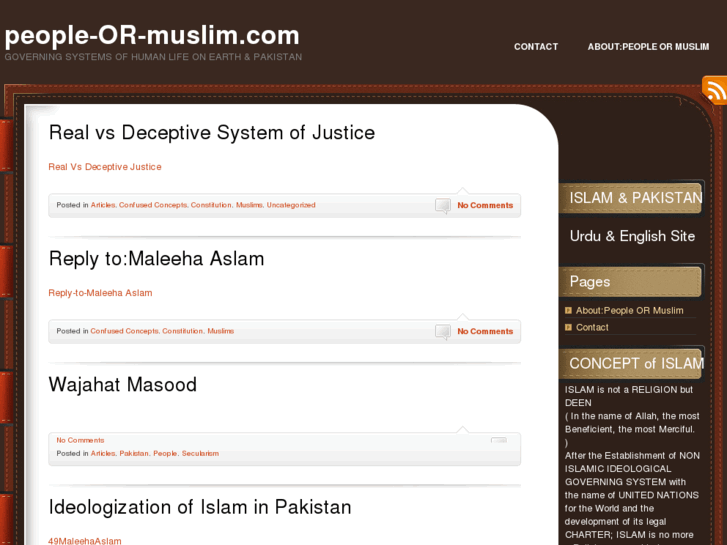Click the Pages sidebar heading
Image resolution: width=727 pixels, height=545 pixels.
point(590,282)
